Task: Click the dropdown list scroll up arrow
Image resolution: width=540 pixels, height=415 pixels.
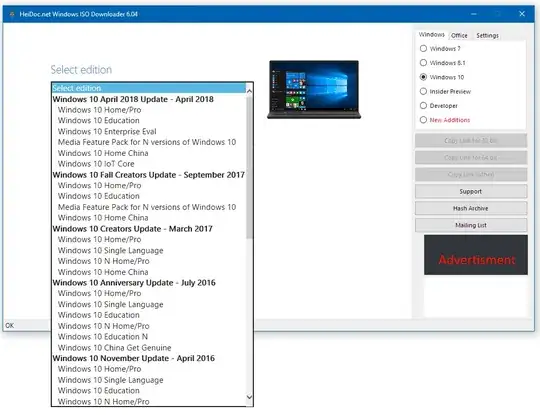Action: (x=249, y=91)
